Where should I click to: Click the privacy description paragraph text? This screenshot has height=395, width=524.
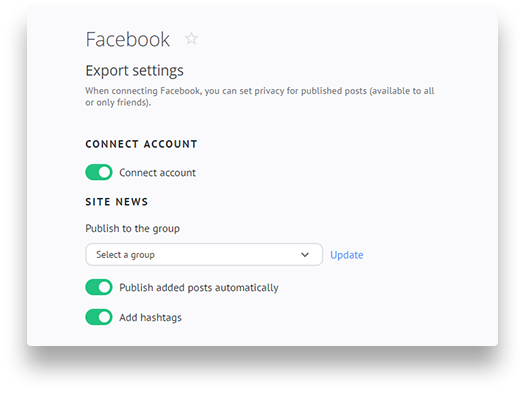pyautogui.click(x=260, y=96)
